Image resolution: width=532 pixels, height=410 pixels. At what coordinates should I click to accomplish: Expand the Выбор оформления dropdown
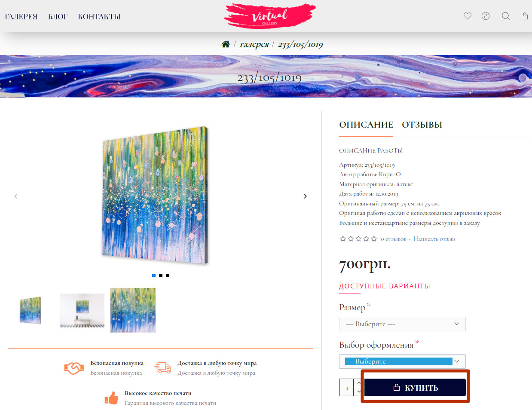402,361
